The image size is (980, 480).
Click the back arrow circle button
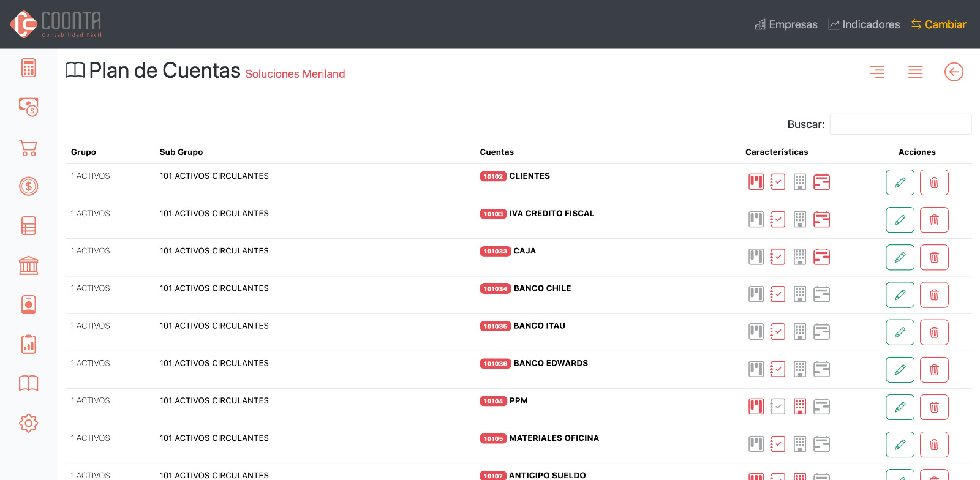[x=954, y=72]
